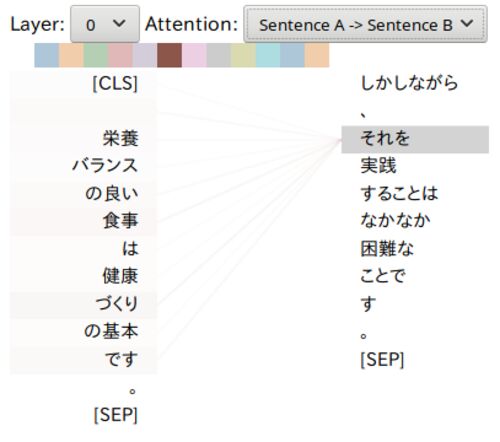Image resolution: width=500 pixels, height=442 pixels.
Task: Toggle head 10 blue swatch beside cyan
Action: 292,55
